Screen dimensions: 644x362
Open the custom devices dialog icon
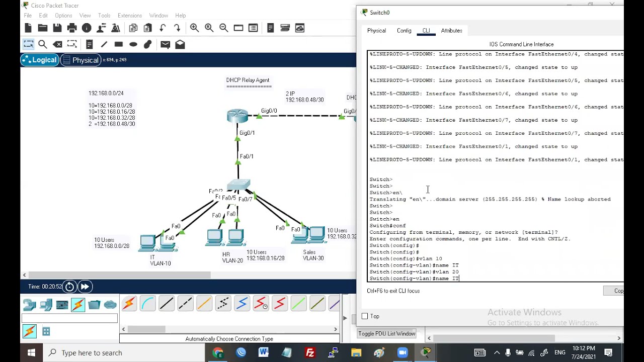point(253,28)
